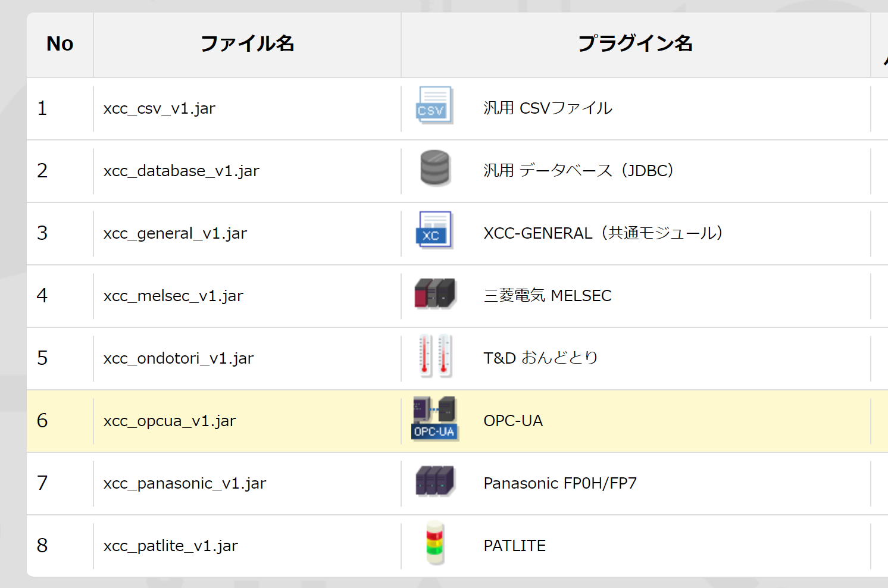The width and height of the screenshot is (888, 588).
Task: Click plugin name OPC-UA
Action: pyautogui.click(x=513, y=421)
